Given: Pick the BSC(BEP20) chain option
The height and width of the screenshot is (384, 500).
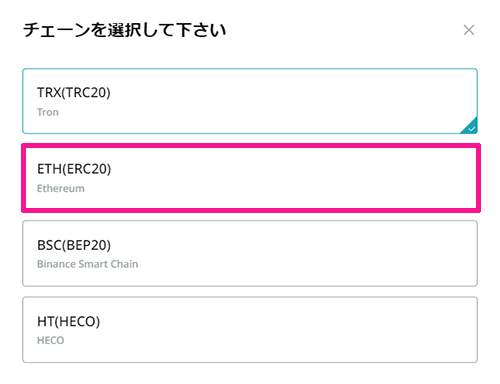Looking at the screenshot, I should pos(250,253).
